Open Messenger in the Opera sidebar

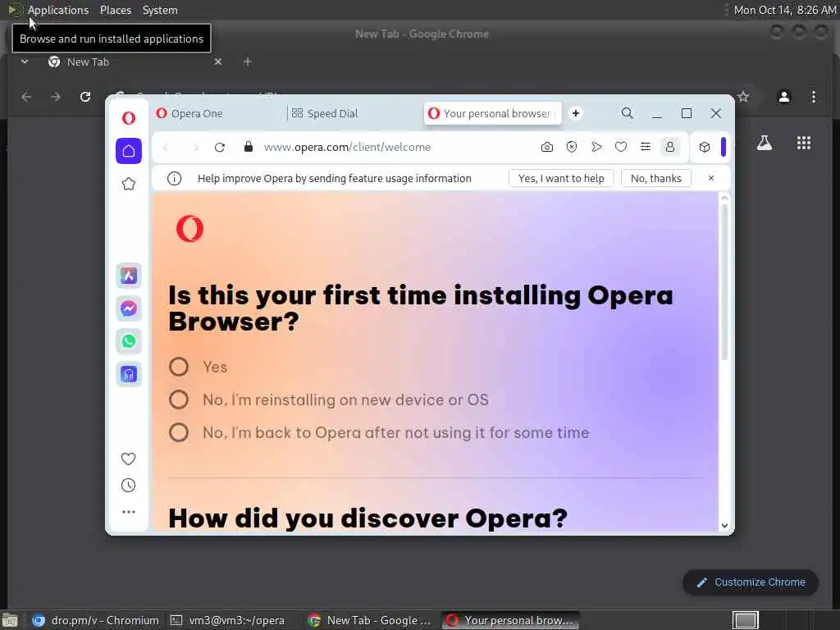tap(129, 308)
